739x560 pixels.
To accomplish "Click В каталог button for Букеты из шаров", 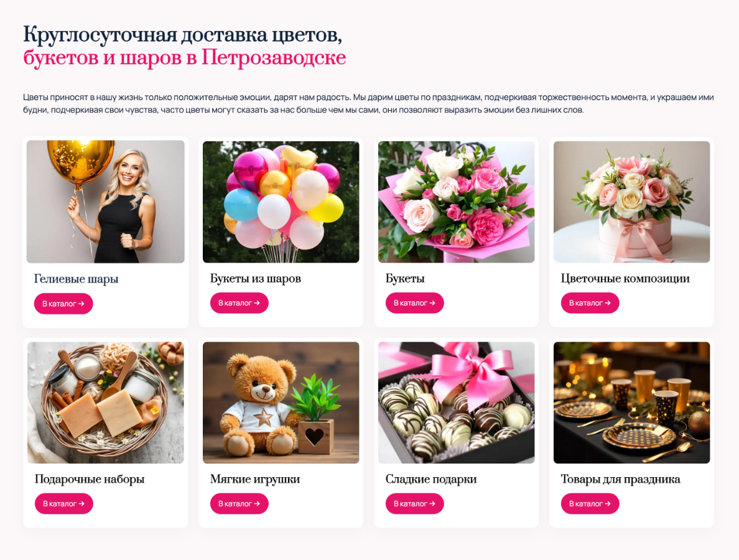I will 239,302.
